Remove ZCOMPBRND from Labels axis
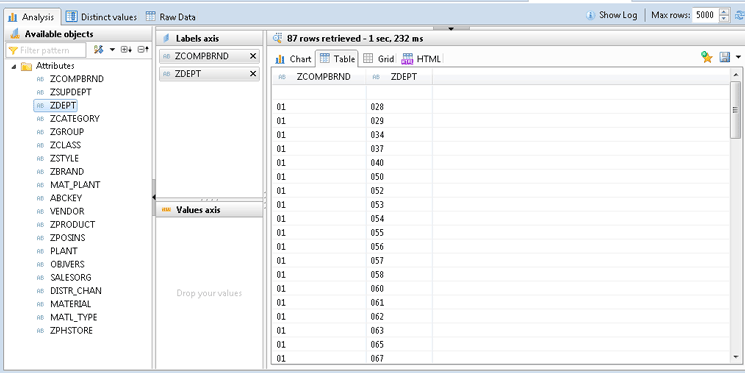745x373 pixels. coord(253,57)
